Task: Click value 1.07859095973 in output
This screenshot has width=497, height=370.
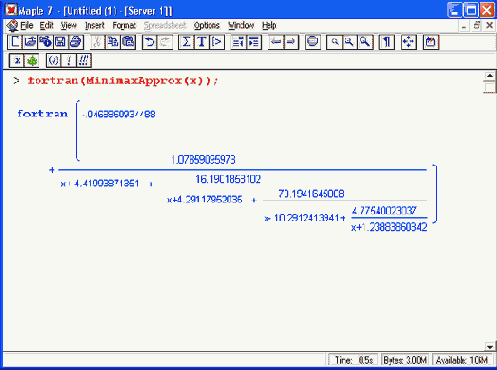Action: (x=203, y=160)
